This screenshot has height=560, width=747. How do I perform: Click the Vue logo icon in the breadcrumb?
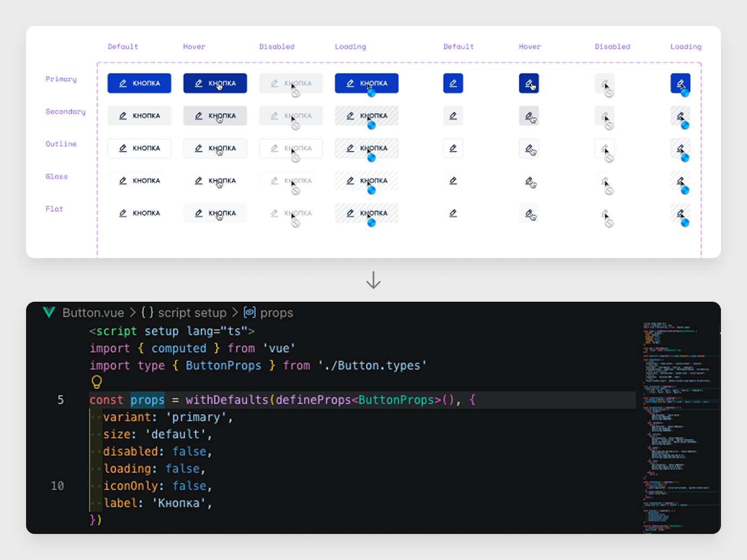tap(49, 312)
